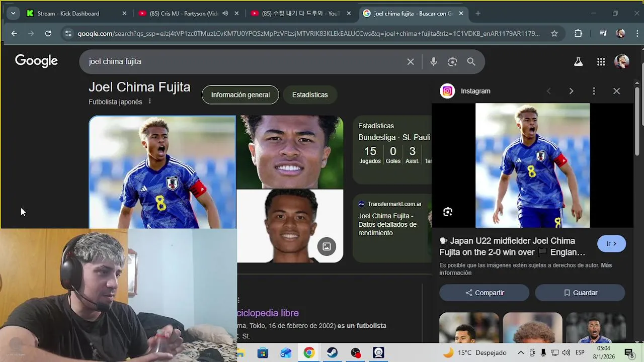
Task: Go back to the previous page in Chrome
Action: tap(14, 34)
